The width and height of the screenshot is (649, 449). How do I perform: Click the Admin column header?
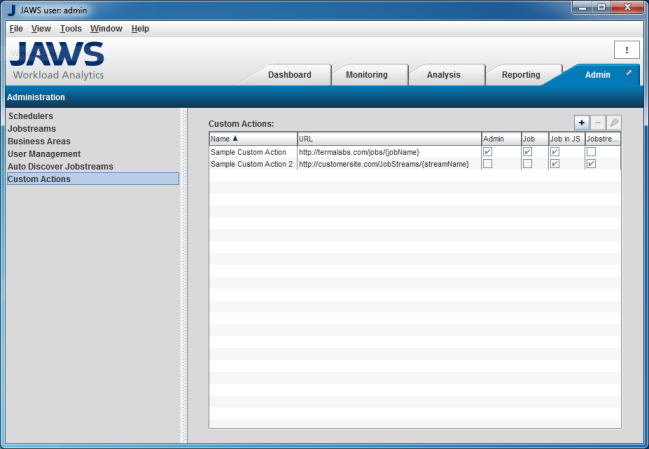(501, 139)
